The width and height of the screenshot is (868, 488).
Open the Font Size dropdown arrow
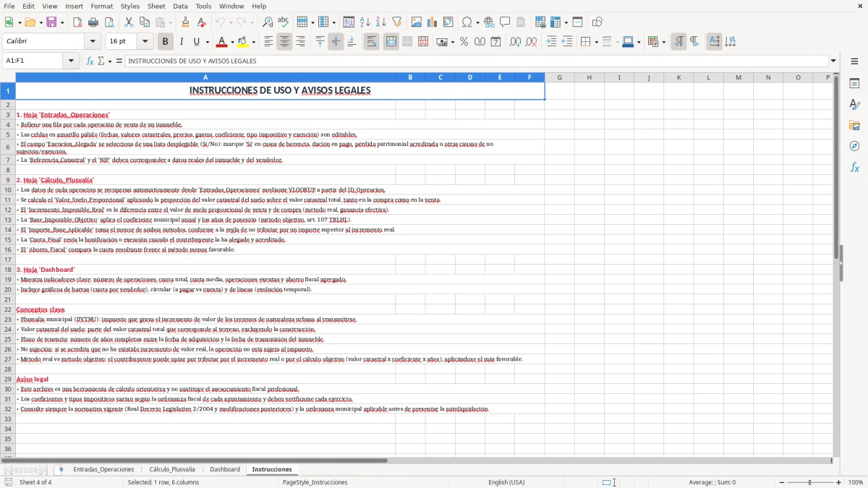145,42
